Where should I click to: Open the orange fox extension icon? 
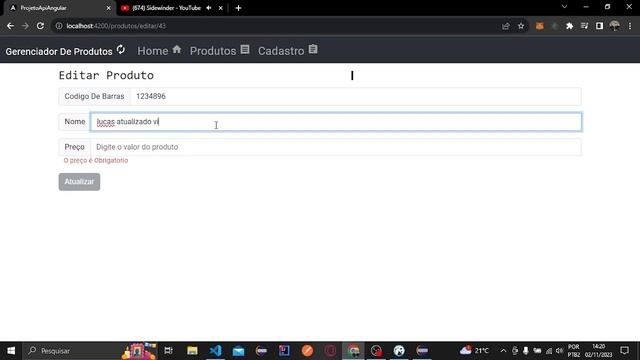coord(540,26)
